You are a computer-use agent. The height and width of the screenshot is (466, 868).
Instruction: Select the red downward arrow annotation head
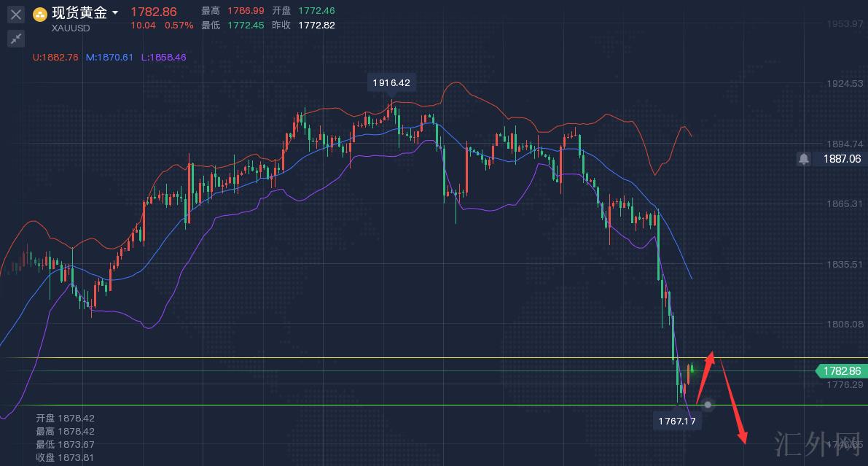coord(743,438)
